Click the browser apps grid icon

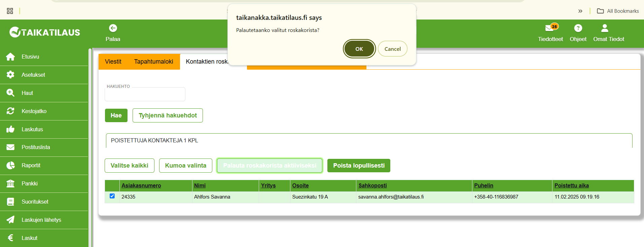point(10,11)
